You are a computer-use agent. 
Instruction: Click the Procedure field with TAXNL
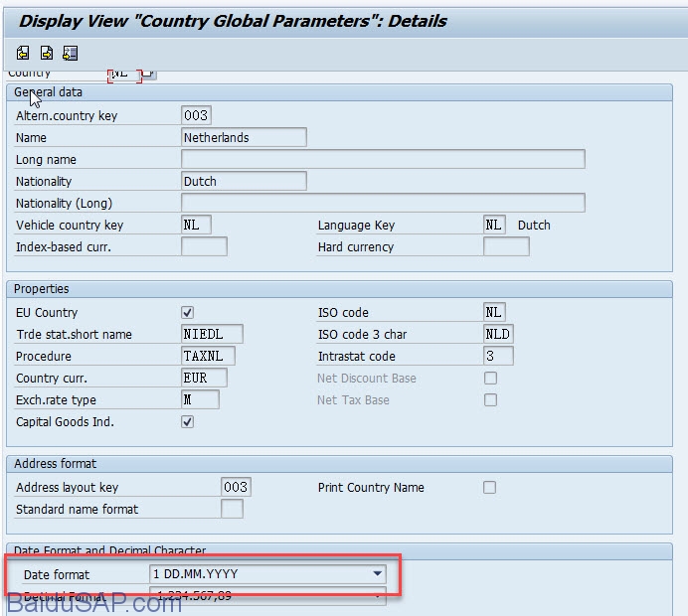pos(212,357)
